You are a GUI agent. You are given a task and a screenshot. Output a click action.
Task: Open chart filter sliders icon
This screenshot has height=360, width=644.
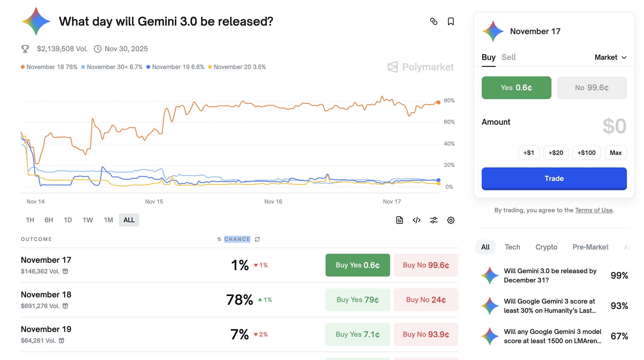434,220
